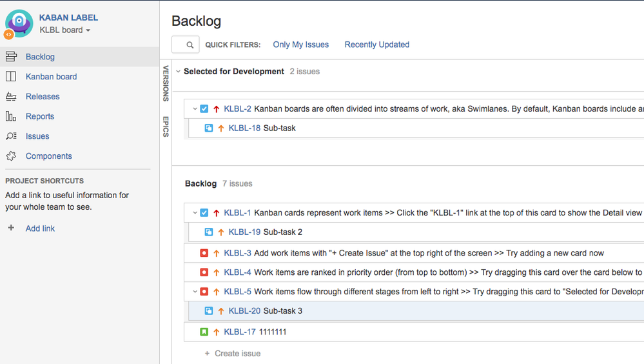Click the priority arrow of KLBL-3
644x364 pixels.
(217, 254)
